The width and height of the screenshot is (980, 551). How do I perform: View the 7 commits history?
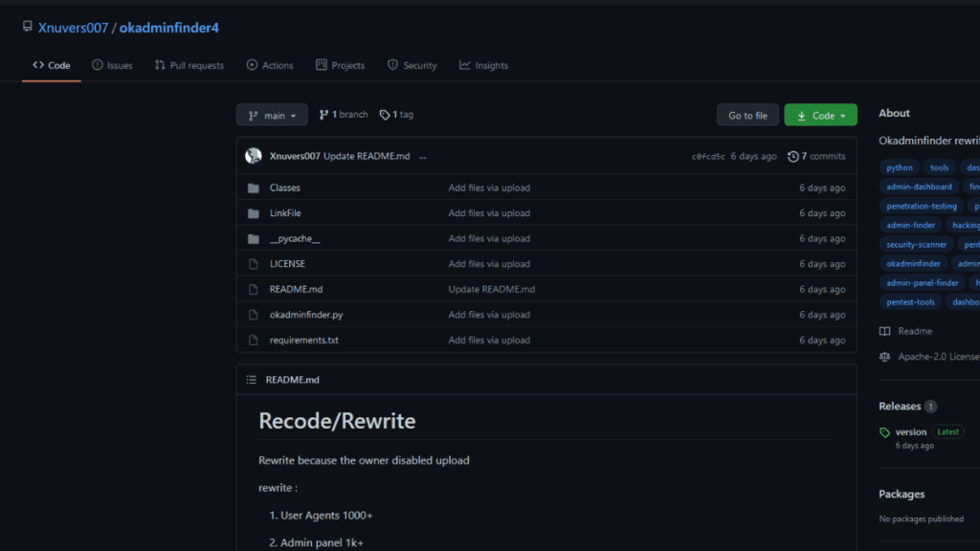point(816,156)
